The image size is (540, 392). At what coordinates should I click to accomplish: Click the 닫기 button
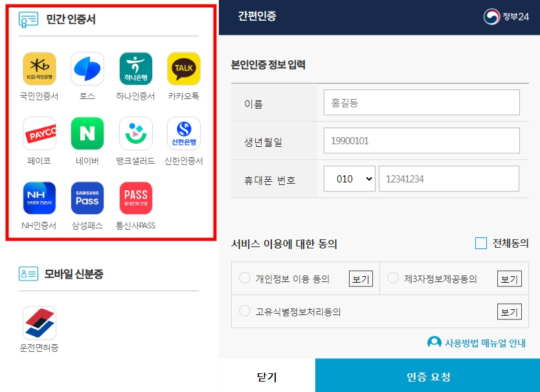pos(267,376)
